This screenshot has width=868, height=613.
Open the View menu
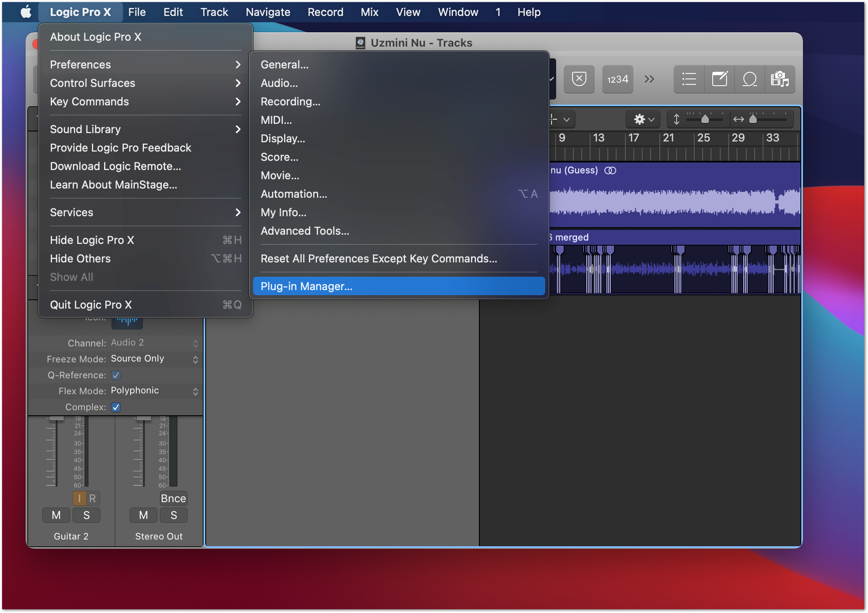[408, 12]
